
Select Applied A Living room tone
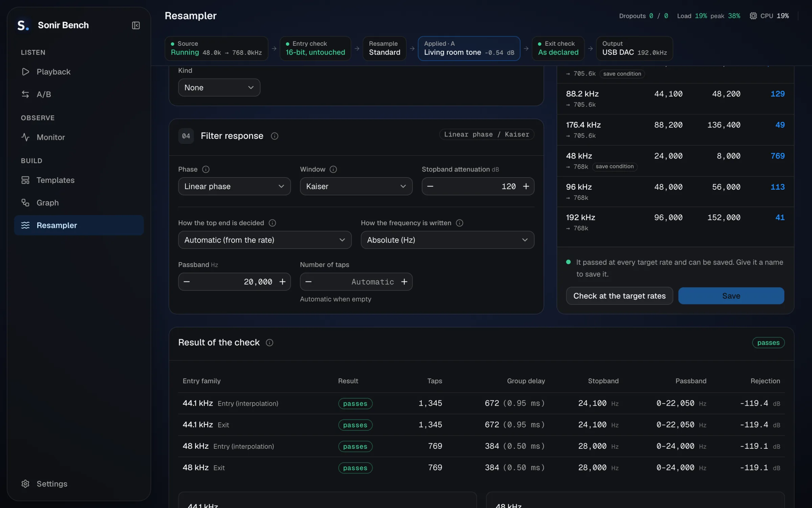point(469,48)
